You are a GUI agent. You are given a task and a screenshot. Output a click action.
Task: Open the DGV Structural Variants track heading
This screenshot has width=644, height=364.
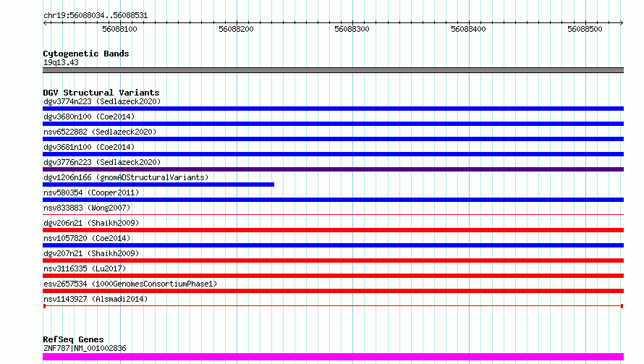coord(101,93)
